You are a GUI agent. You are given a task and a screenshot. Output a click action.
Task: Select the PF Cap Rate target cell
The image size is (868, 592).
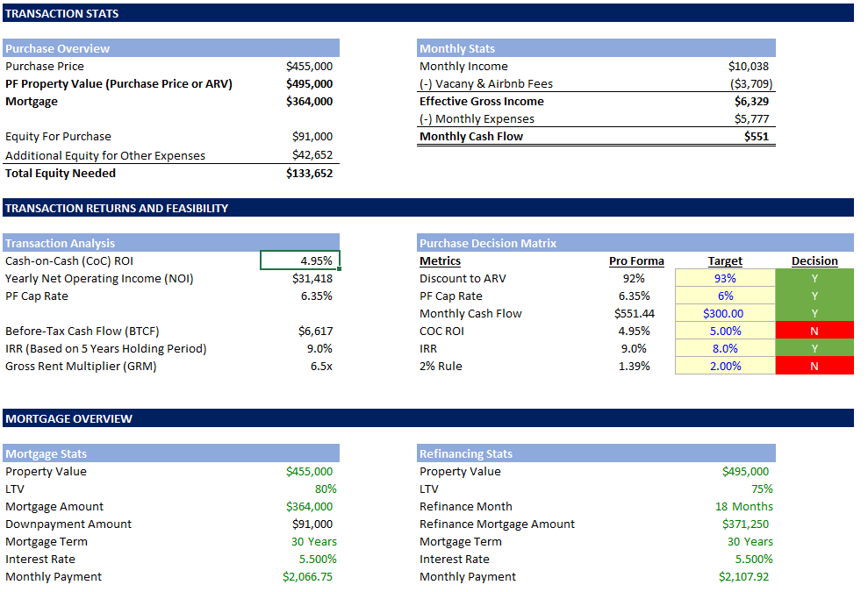[x=725, y=296]
